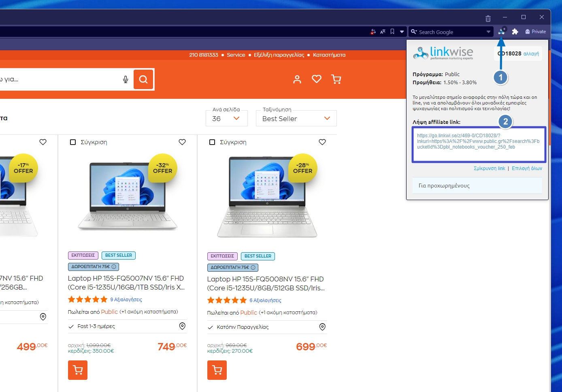Expand the Best Seller sorting dropdown
Viewport: 562px width, 392px height.
296,119
